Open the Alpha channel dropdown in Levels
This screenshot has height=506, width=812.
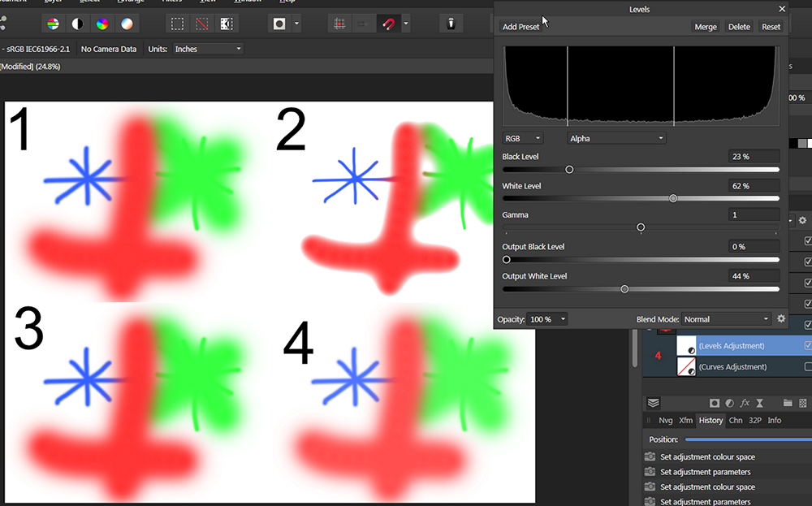(x=616, y=138)
